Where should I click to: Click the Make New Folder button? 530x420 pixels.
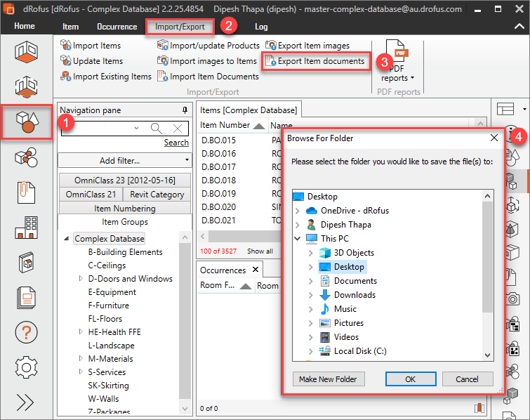(328, 379)
